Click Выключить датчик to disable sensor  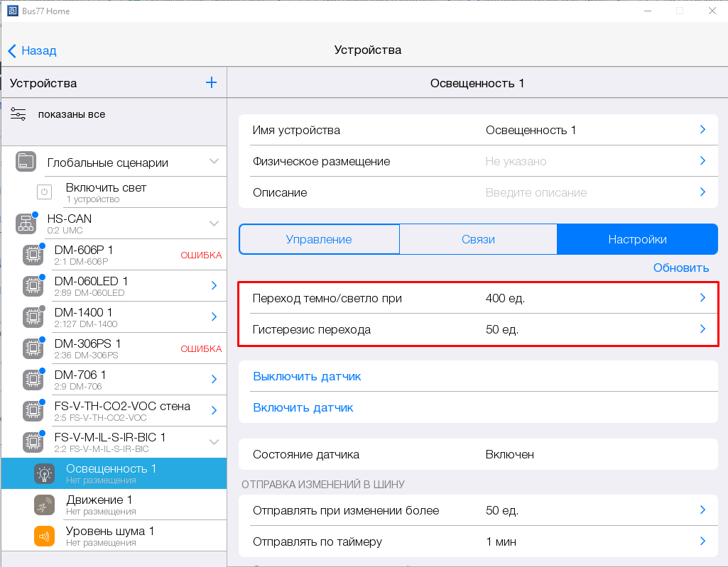point(307,376)
